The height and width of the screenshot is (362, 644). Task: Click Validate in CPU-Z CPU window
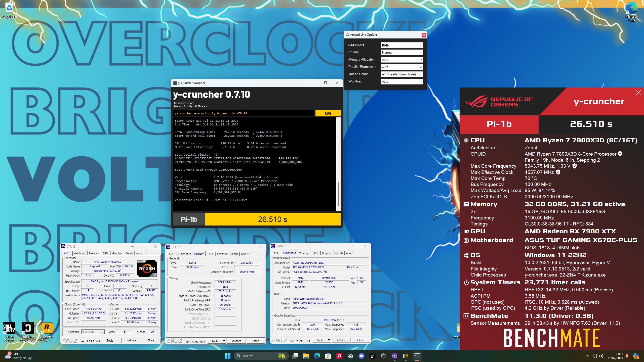(131, 340)
